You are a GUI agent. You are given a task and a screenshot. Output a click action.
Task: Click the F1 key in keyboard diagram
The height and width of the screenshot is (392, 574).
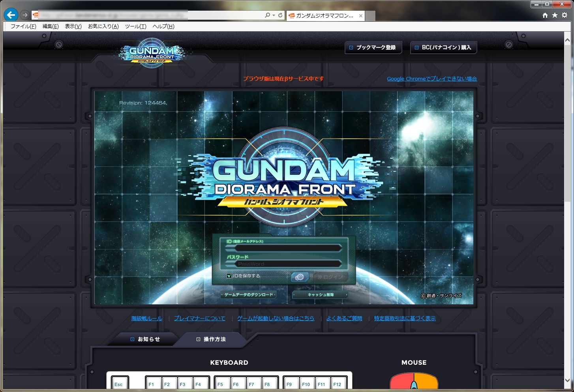[x=154, y=383]
